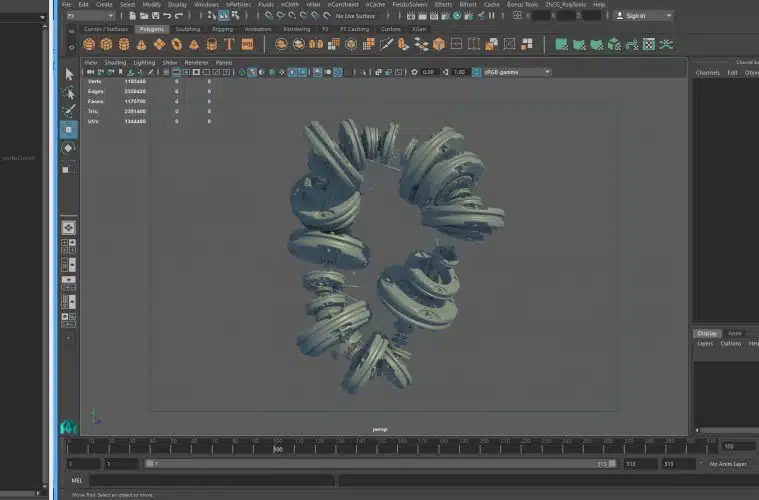759x500 pixels.
Task: Click the MEL command line input field
Action: (210, 480)
